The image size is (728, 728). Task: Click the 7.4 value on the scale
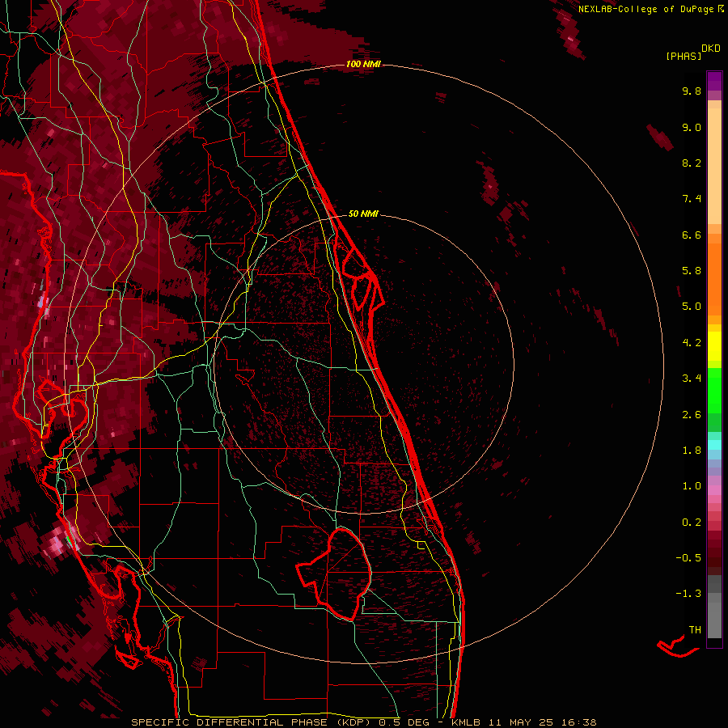(692, 199)
